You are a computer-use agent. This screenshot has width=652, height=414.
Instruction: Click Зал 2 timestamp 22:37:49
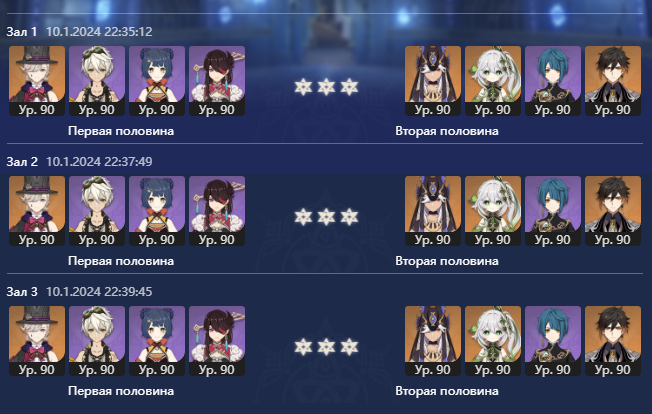[99, 161]
